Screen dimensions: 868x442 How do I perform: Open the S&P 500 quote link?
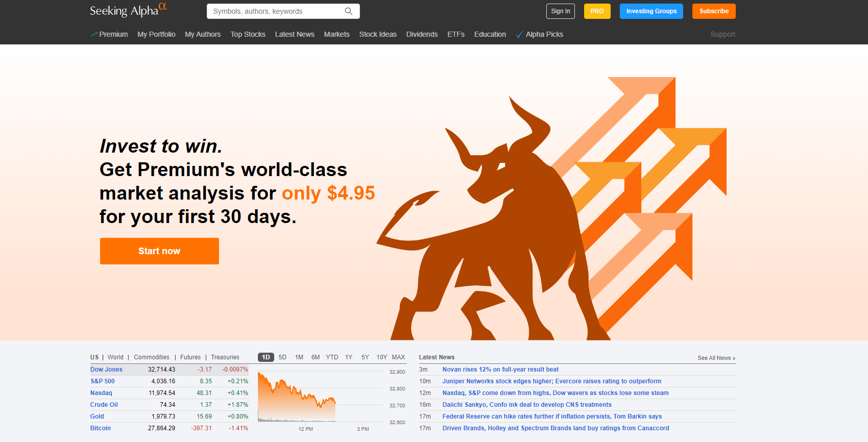103,381
